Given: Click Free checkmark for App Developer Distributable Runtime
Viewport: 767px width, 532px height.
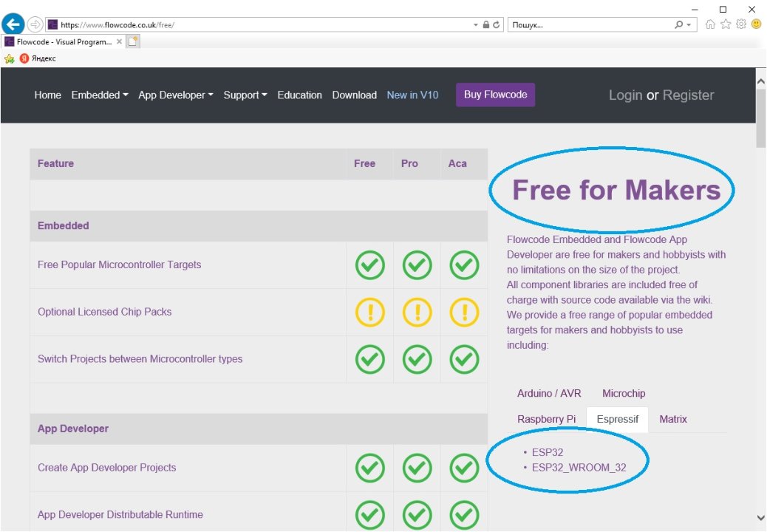Looking at the screenshot, I should point(369,515).
